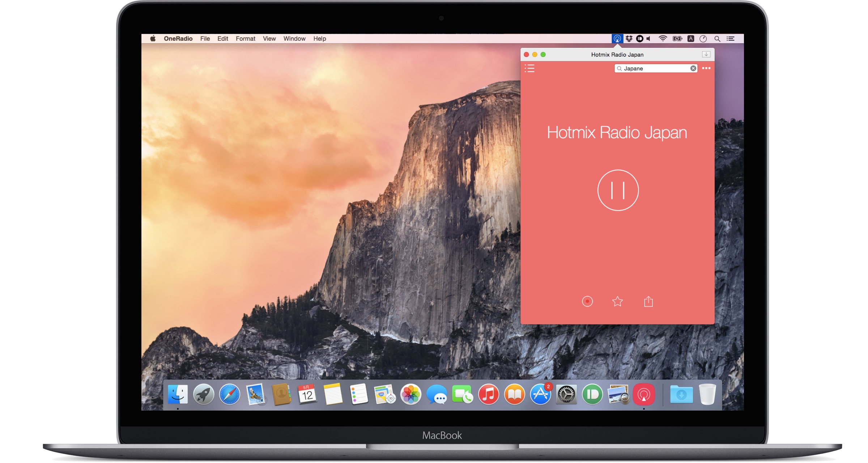The image size is (868, 463).
Task: Open Spotlight search in the menu bar
Action: 717,39
